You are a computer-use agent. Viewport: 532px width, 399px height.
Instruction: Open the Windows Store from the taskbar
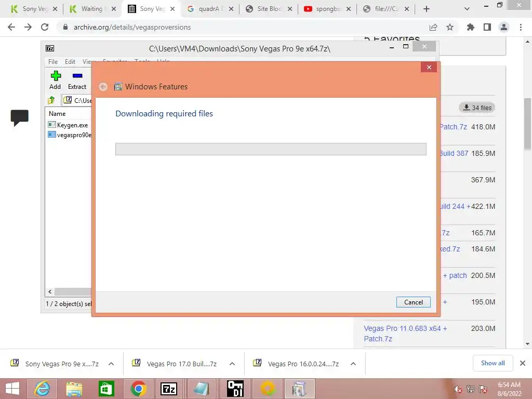(x=106, y=389)
